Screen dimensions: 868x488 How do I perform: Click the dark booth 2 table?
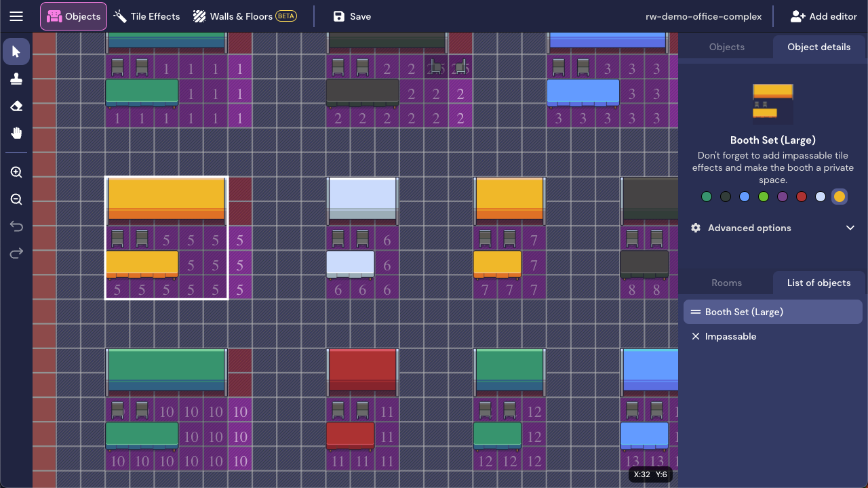pyautogui.click(x=363, y=94)
